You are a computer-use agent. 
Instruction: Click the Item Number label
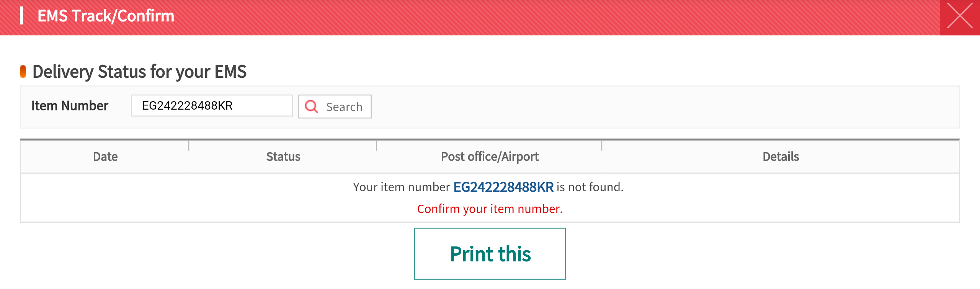(70, 106)
